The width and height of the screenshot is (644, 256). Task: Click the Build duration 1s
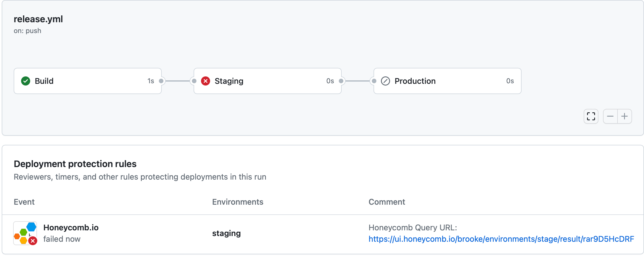click(x=151, y=81)
